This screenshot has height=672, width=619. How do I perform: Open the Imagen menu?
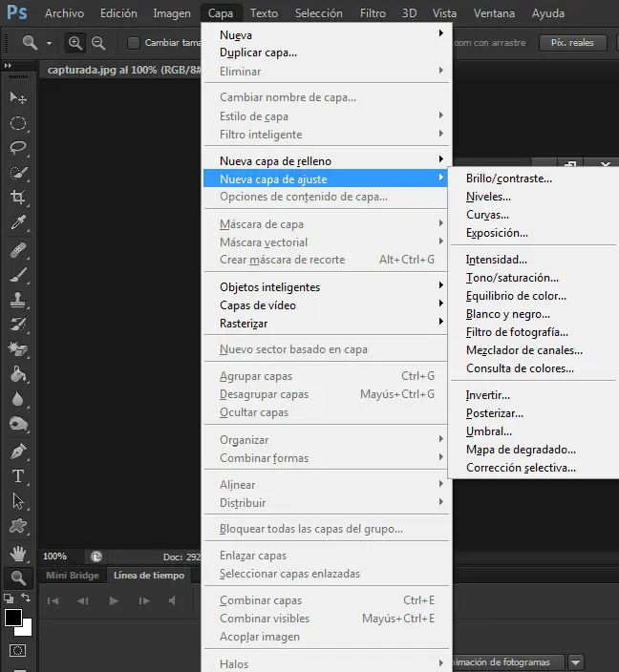pos(172,13)
